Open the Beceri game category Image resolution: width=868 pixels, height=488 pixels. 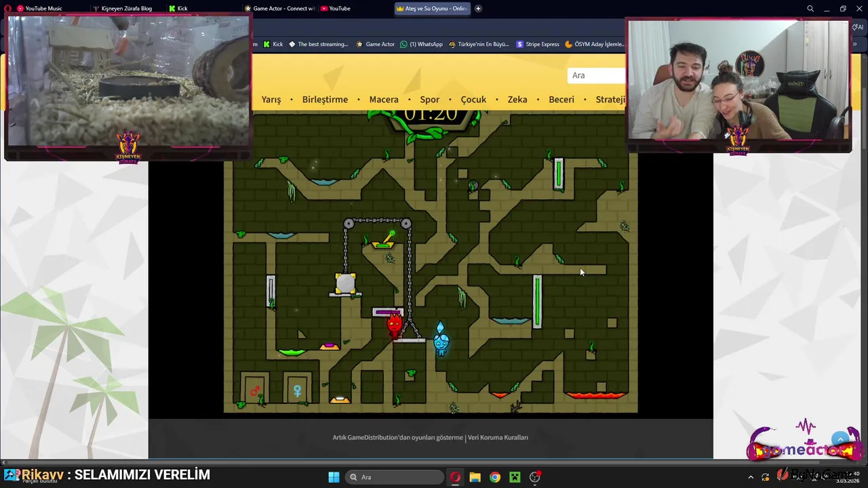point(561,100)
